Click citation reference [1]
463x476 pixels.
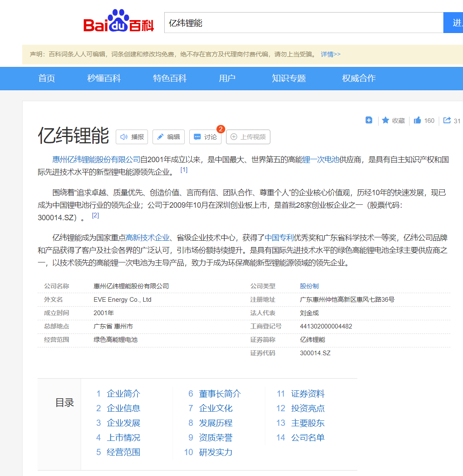point(184,170)
